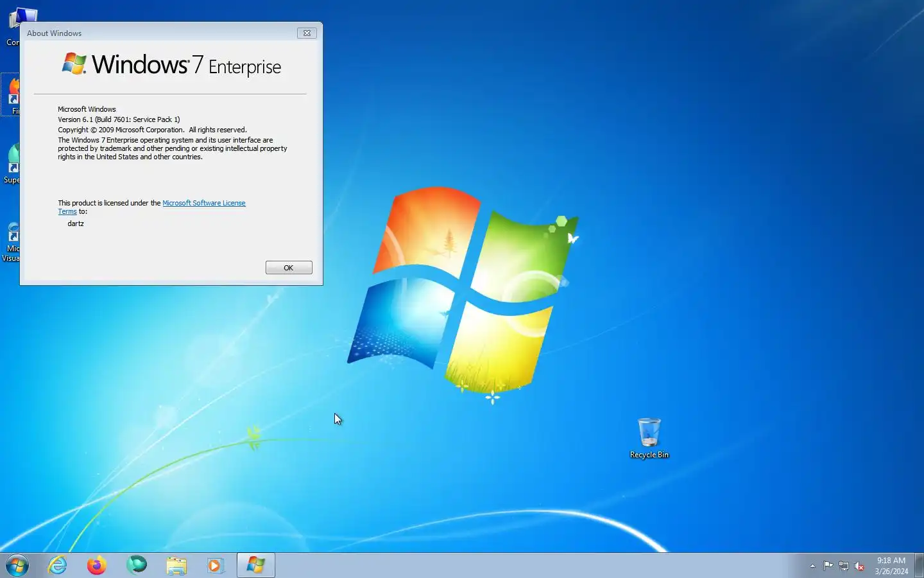The width and height of the screenshot is (924, 578).
Task: Open Windows Explorer from the taskbar
Action: (x=176, y=565)
